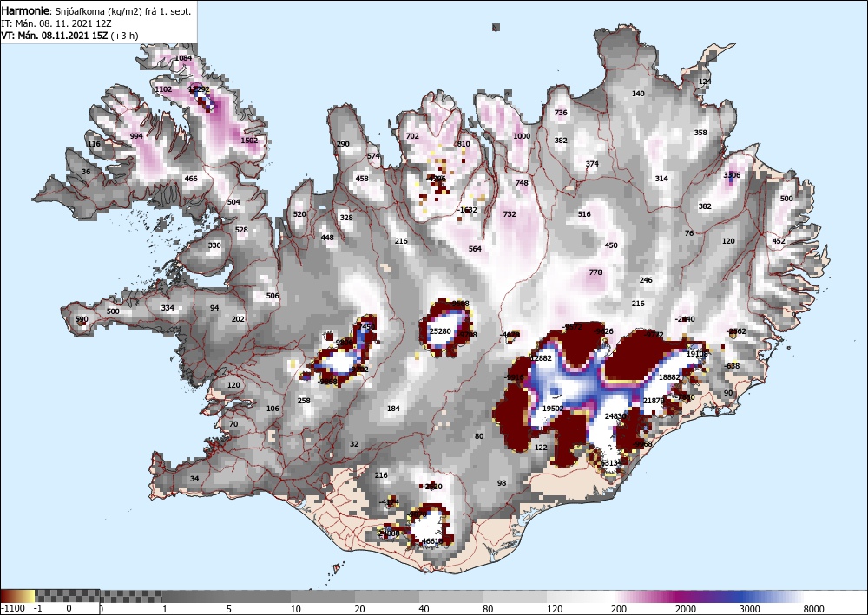The height and width of the screenshot is (615, 868).
Task: Click the map value 290
Action: pos(343,144)
